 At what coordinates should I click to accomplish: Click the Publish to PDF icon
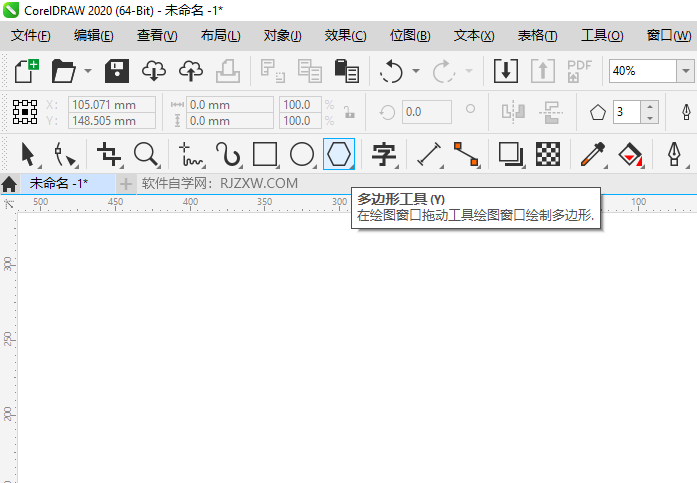[580, 71]
